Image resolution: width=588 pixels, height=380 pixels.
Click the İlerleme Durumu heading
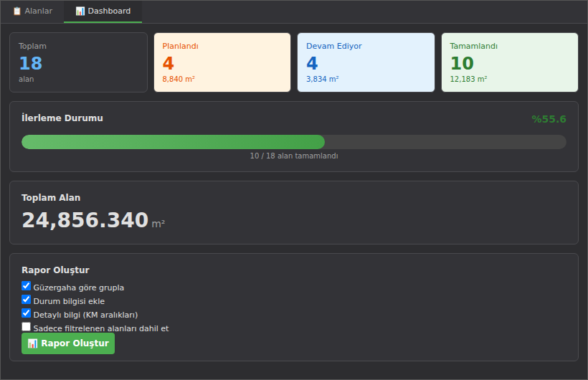(x=62, y=118)
